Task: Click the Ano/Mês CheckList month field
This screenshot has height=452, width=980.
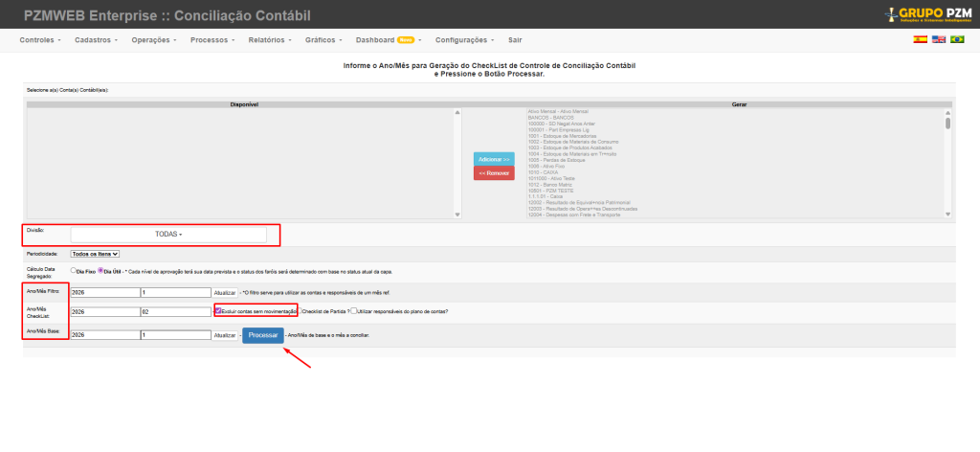Action: pos(174,311)
